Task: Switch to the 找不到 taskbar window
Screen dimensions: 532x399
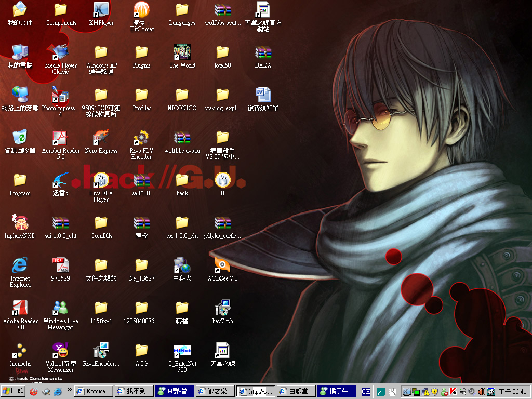Action: point(135,391)
